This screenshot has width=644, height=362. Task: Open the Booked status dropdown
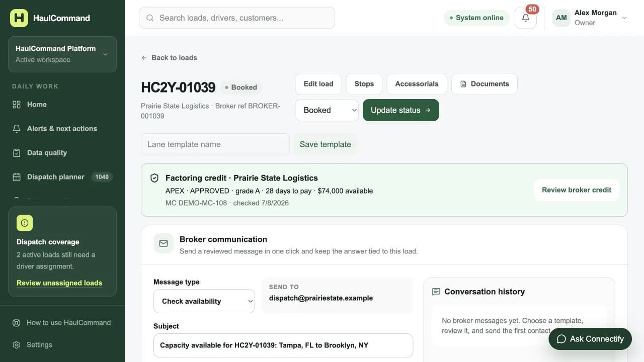tap(327, 110)
